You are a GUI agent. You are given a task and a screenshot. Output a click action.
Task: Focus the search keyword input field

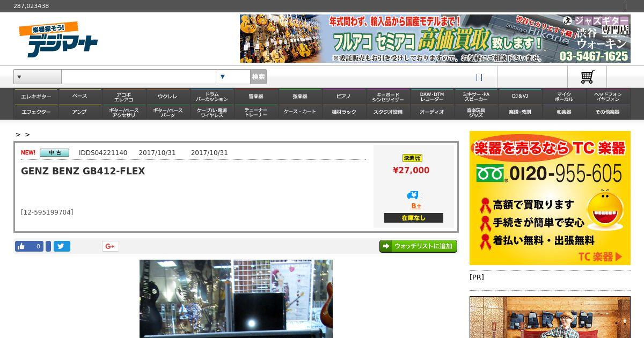(x=138, y=77)
